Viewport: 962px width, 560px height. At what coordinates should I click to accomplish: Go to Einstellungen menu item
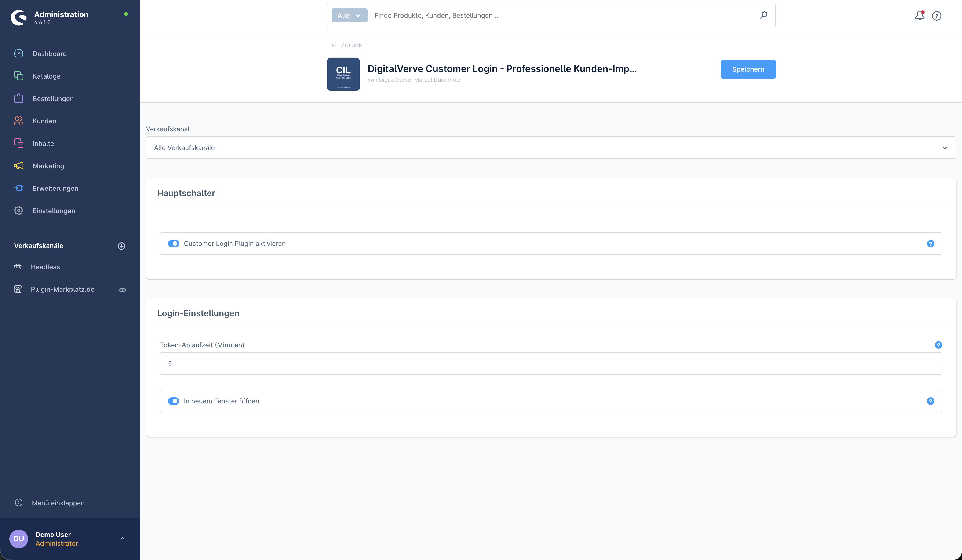54,211
